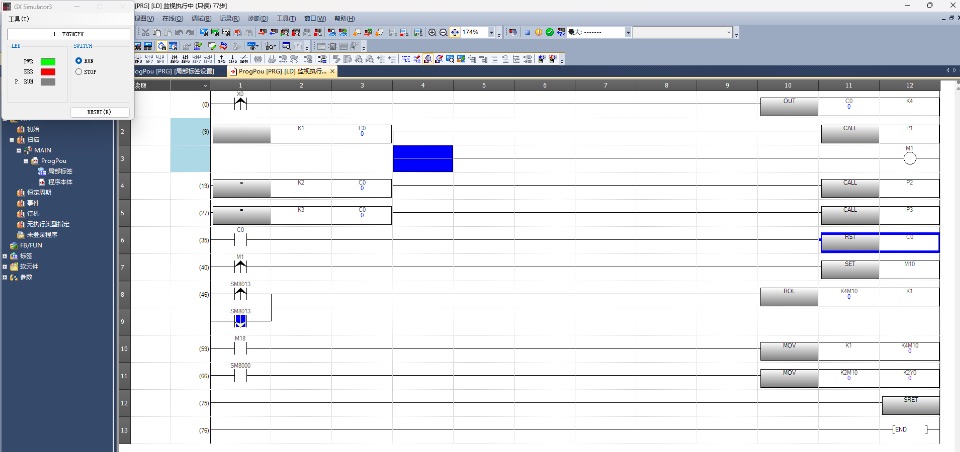Expand the 标签 tree node
960x452 pixels.
[x=5, y=256]
